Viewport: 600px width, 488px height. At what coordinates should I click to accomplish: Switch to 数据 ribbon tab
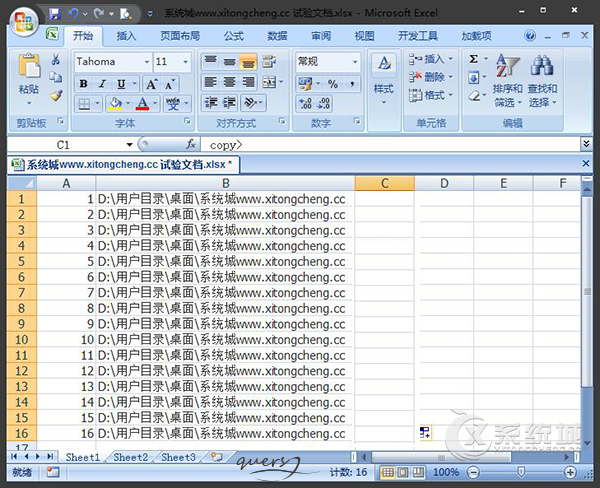(277, 36)
